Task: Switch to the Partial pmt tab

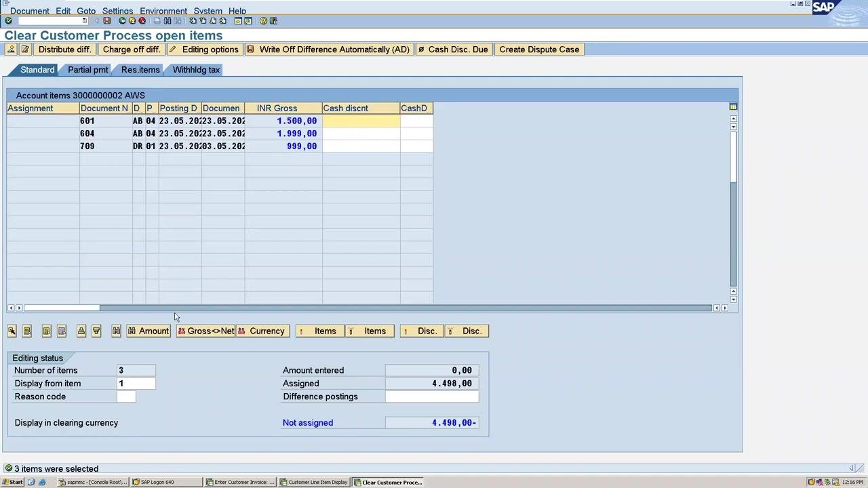Action: [87, 70]
